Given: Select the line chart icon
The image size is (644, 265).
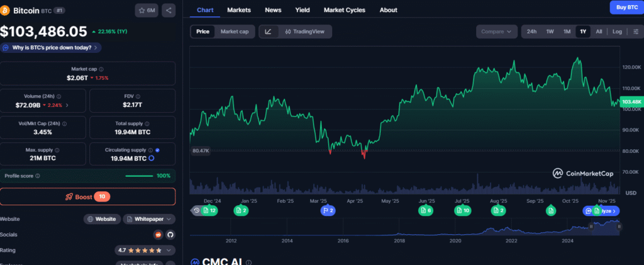Looking at the screenshot, I should 268,31.
